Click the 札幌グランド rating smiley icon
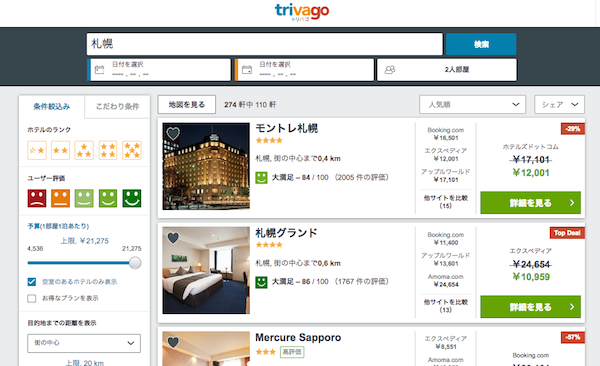Image resolution: width=600 pixels, height=366 pixels. pos(261,282)
